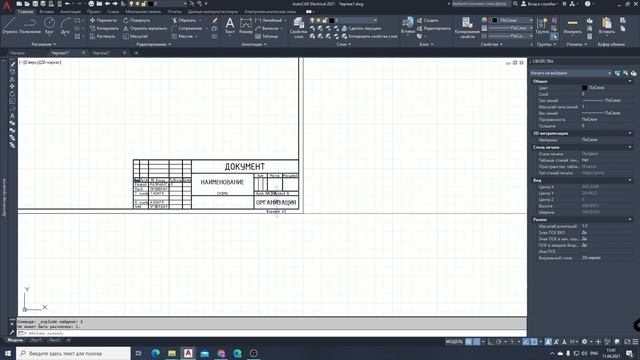Viewport: 640px width, 360px height.
Task: Click the Перенести (Move) tool
Action: coord(103,20)
